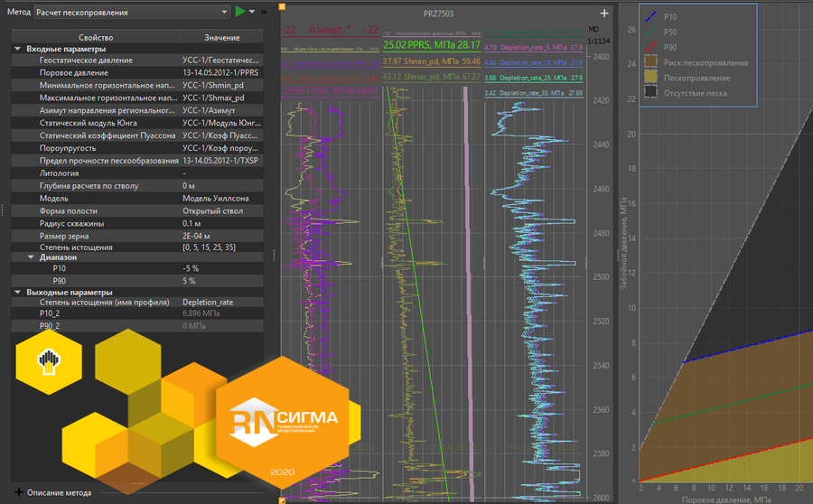Screen dimensions: 813x504
Task: Open the dropdown arrow beside the run button
Action: pyautogui.click(x=252, y=13)
